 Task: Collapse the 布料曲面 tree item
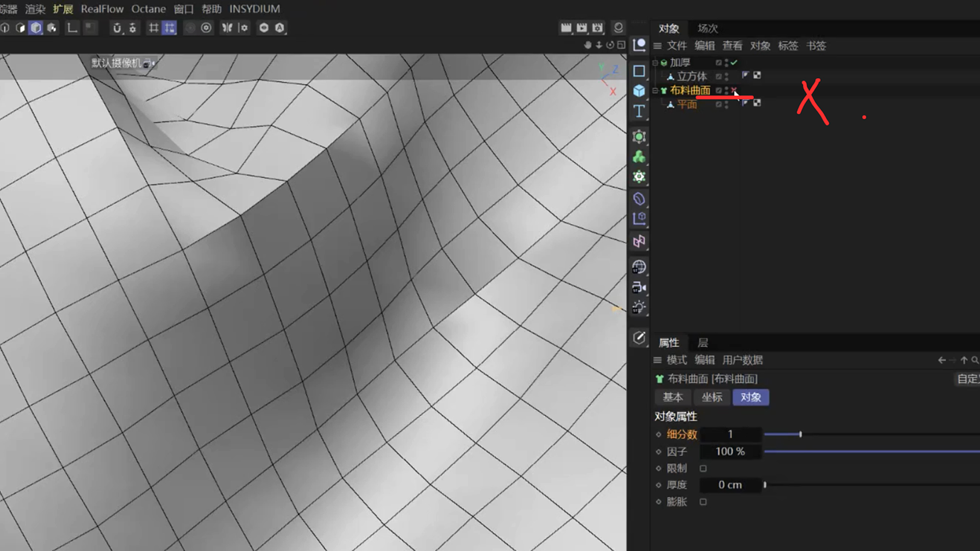point(655,91)
